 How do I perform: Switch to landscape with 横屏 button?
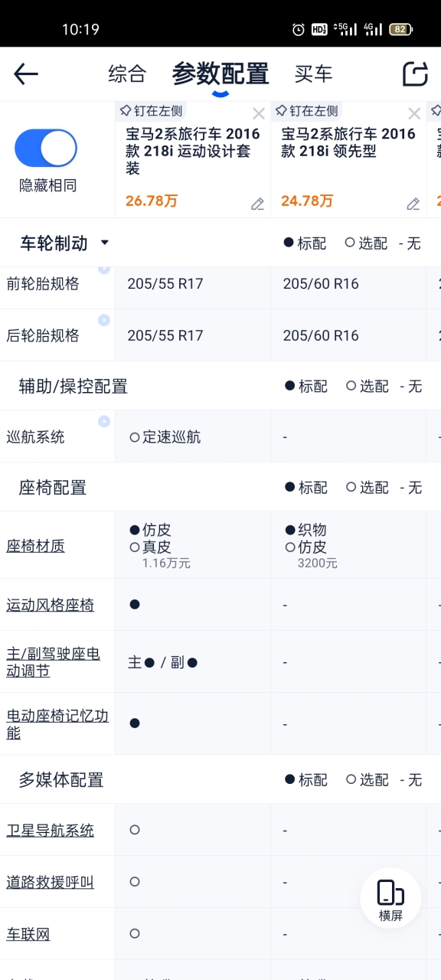[390, 899]
